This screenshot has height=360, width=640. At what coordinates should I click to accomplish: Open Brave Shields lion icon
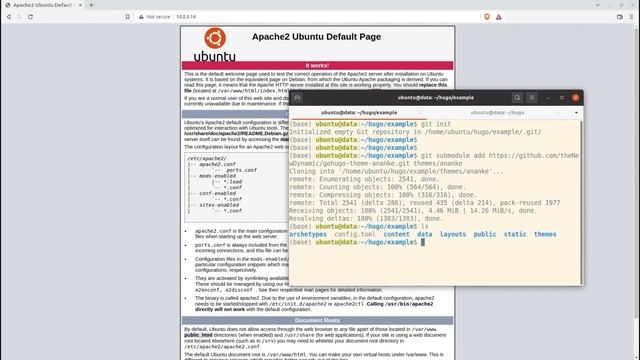(x=487, y=17)
